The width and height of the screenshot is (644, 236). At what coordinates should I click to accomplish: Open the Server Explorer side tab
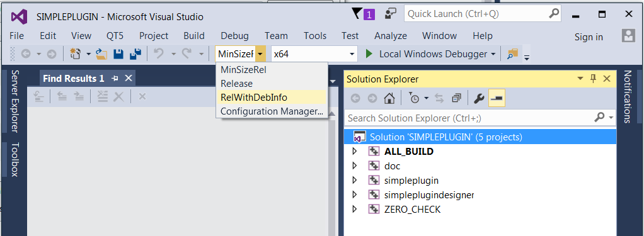tap(14, 101)
